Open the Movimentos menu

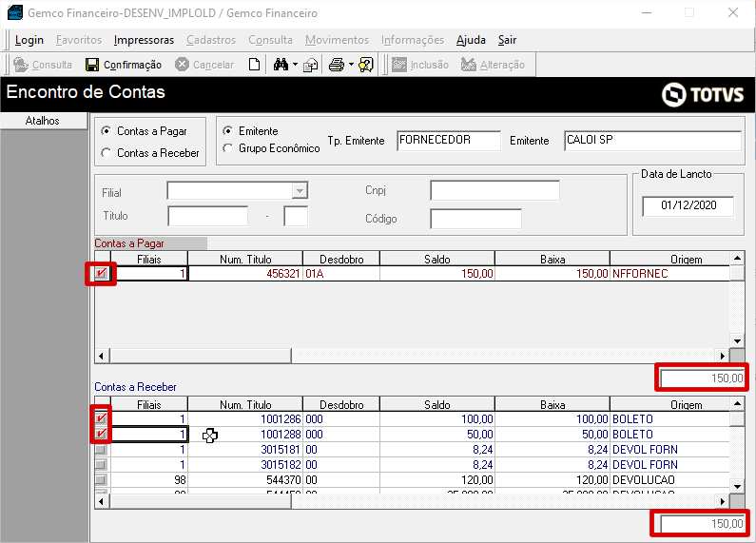(337, 40)
